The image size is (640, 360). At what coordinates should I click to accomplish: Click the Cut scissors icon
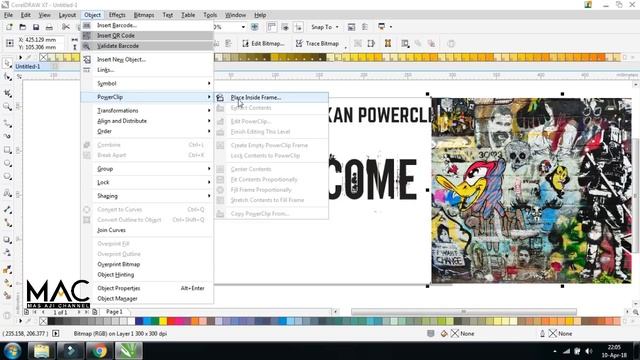click(x=66, y=27)
